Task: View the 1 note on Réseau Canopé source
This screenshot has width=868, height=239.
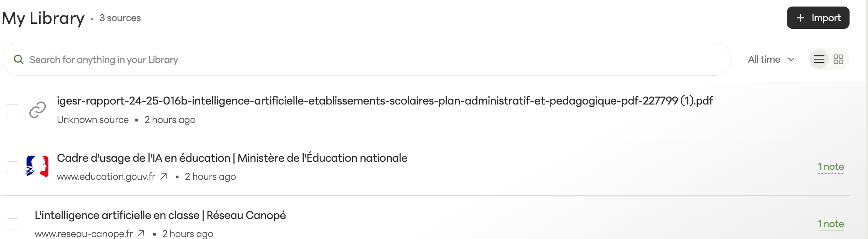Action: tap(830, 224)
